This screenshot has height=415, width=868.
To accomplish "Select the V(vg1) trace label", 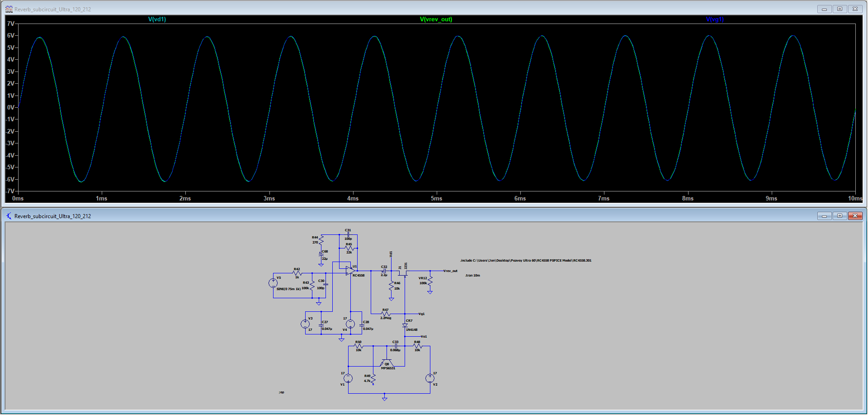I will point(715,19).
